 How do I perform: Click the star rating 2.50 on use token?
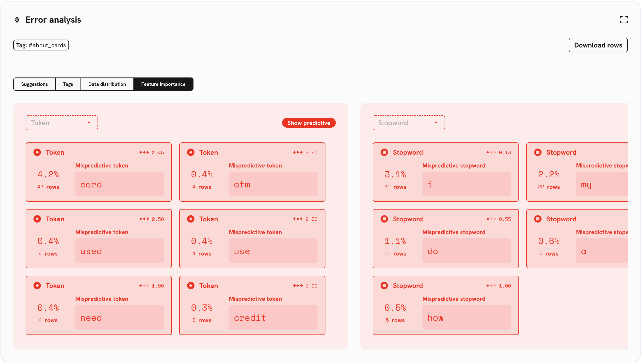point(305,219)
